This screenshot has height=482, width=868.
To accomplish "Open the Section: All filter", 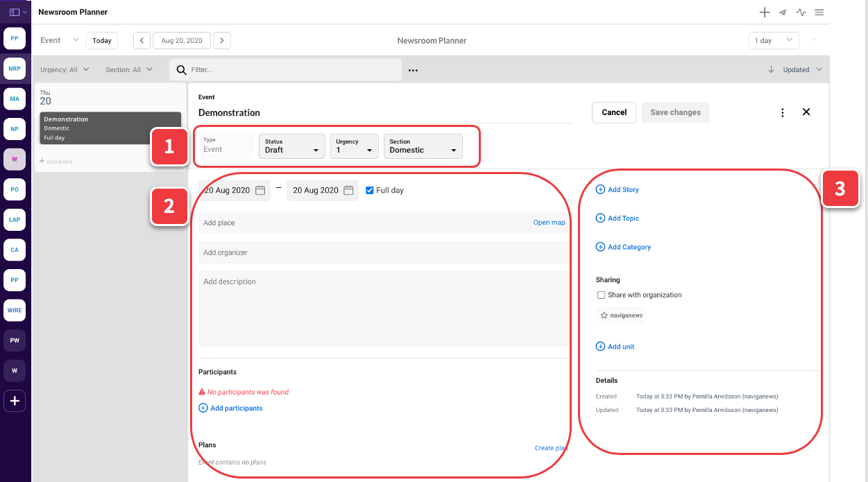I will pyautogui.click(x=129, y=69).
